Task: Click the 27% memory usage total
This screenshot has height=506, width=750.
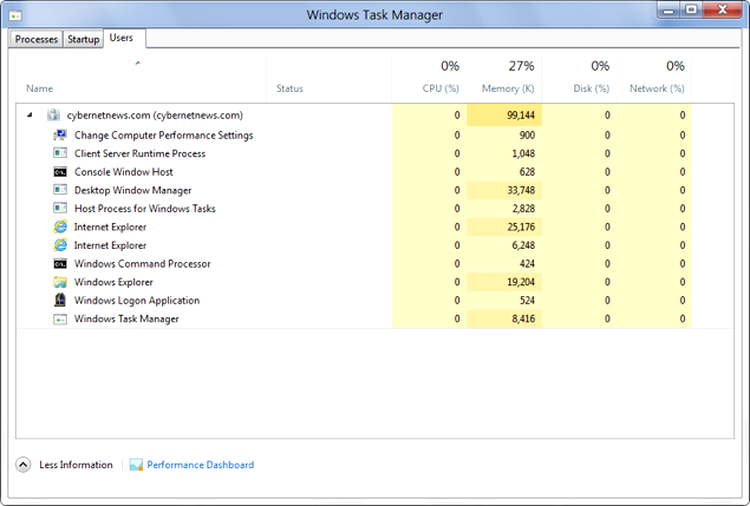Action: tap(521, 66)
